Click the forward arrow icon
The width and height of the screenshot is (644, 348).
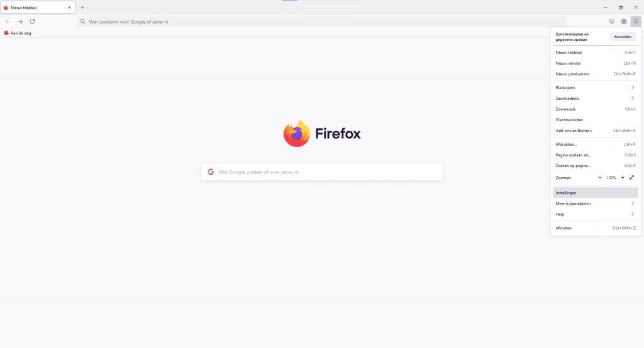click(20, 22)
